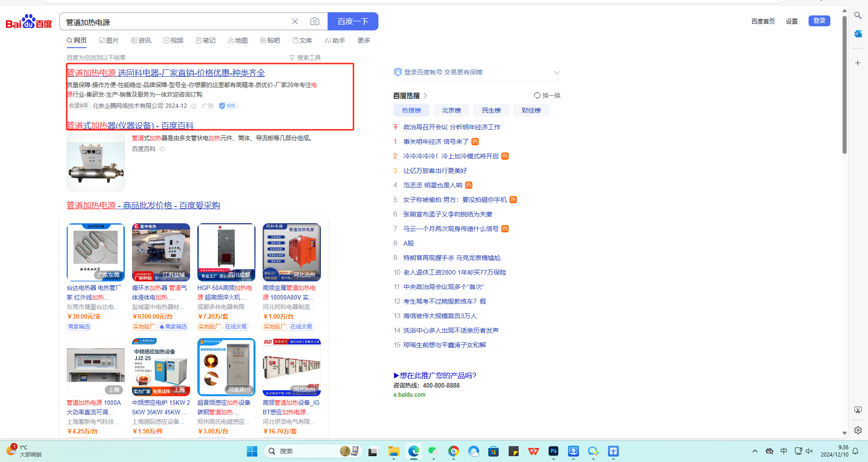Open the 台达电热器 product image
Screen dimensions: 868x462
[x=96, y=252]
